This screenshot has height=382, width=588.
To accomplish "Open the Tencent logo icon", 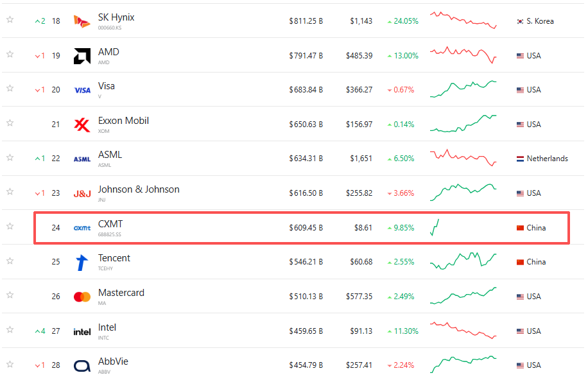I will 82,263.
